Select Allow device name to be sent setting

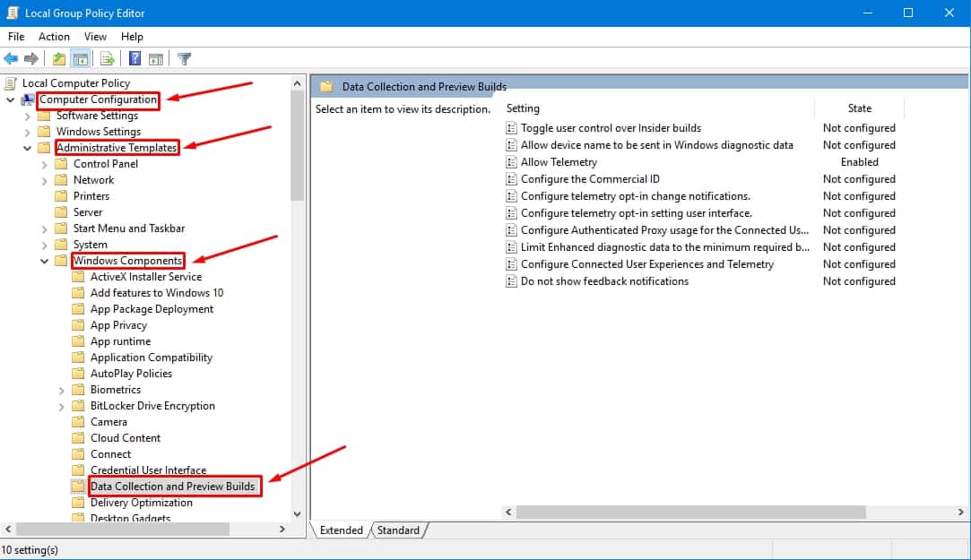click(x=656, y=145)
